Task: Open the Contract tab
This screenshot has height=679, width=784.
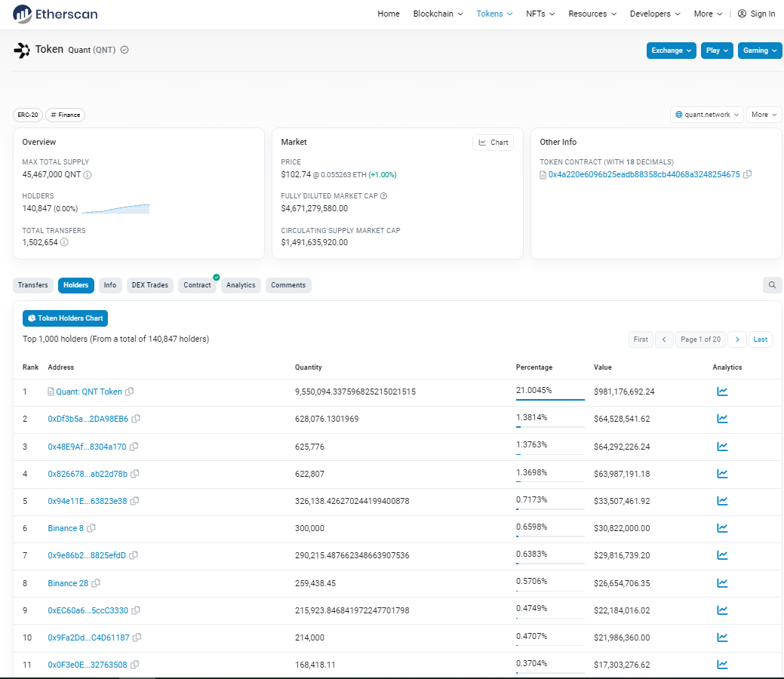Action: 197,285
